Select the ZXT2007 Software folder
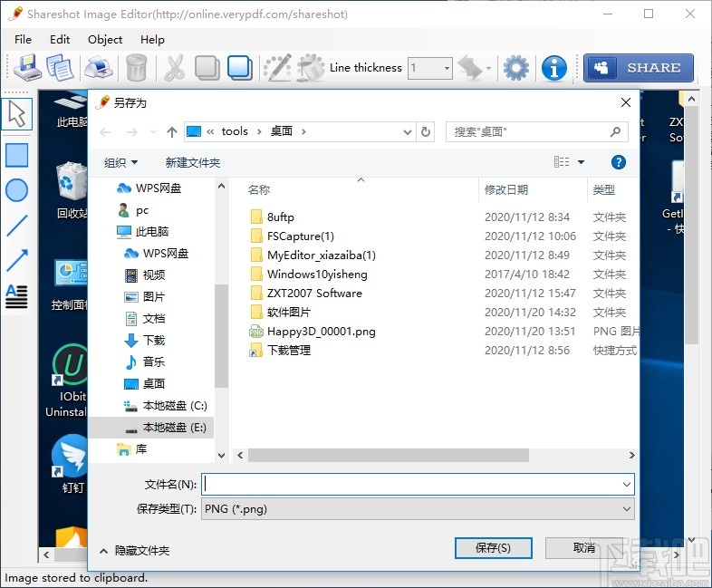Screen dimensions: 712x588 pyautogui.click(x=305, y=294)
